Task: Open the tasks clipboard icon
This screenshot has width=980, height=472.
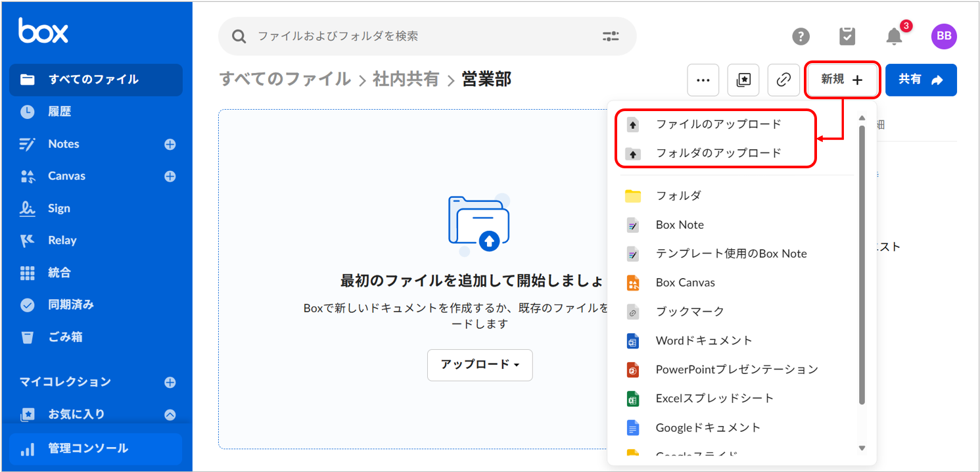Action: click(847, 37)
